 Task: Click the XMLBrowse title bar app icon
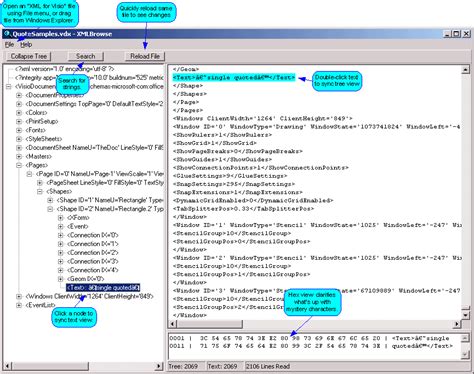click(x=7, y=34)
